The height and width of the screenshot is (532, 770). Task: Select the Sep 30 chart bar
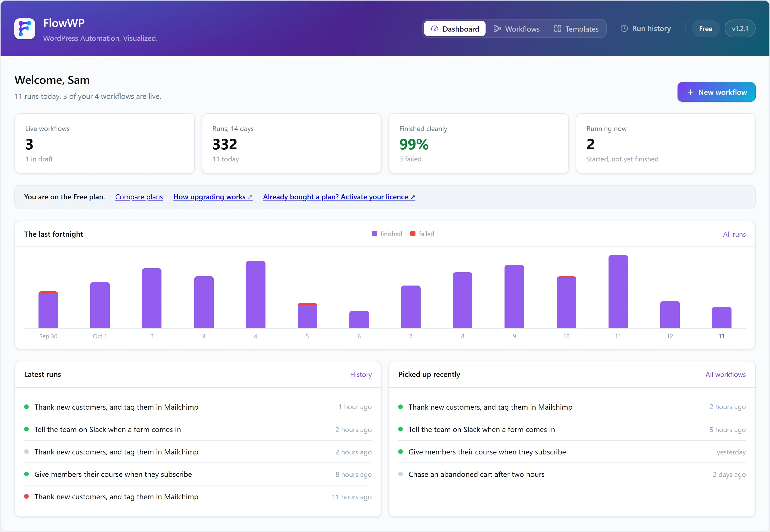(x=48, y=310)
